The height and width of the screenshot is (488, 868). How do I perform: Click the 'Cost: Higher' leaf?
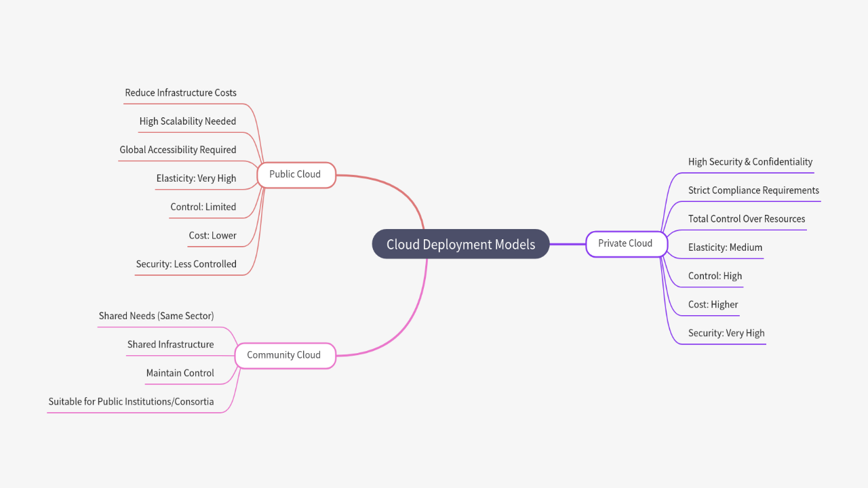point(713,305)
